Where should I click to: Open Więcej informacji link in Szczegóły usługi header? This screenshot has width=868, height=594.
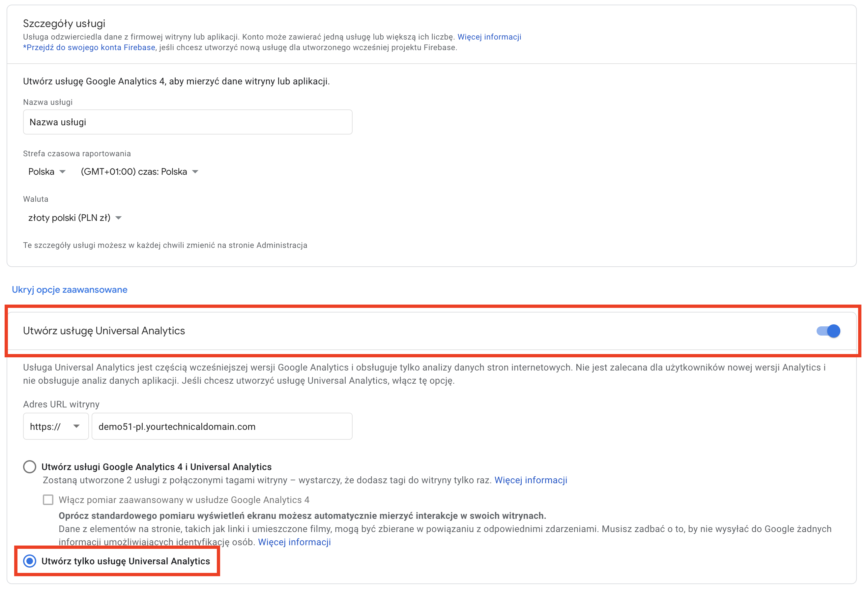(489, 37)
